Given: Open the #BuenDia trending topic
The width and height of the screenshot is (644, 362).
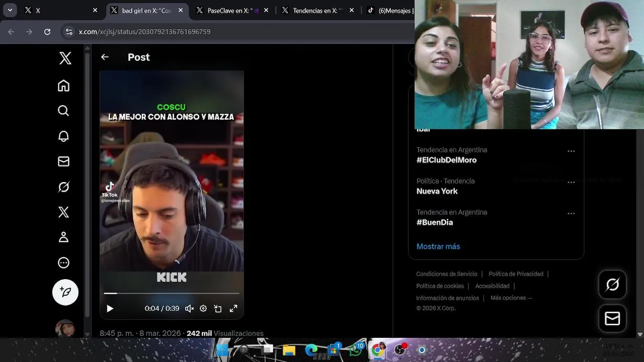Looking at the screenshot, I should [435, 222].
